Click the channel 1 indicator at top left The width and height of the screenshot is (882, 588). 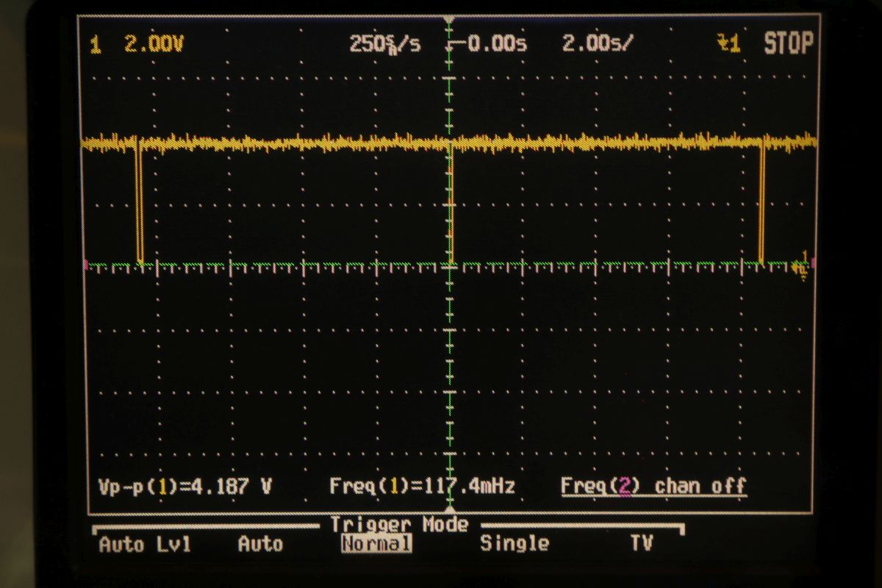coord(94,46)
